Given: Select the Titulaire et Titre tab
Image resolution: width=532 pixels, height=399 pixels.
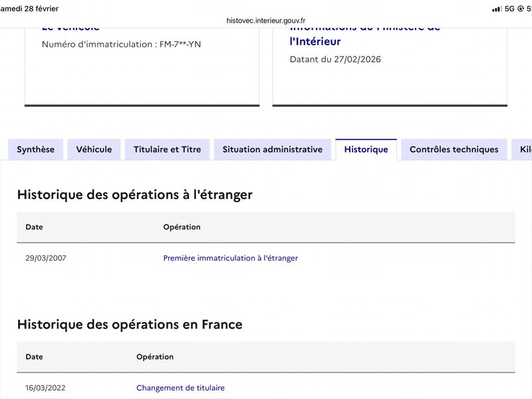Looking at the screenshot, I should click(x=168, y=149).
